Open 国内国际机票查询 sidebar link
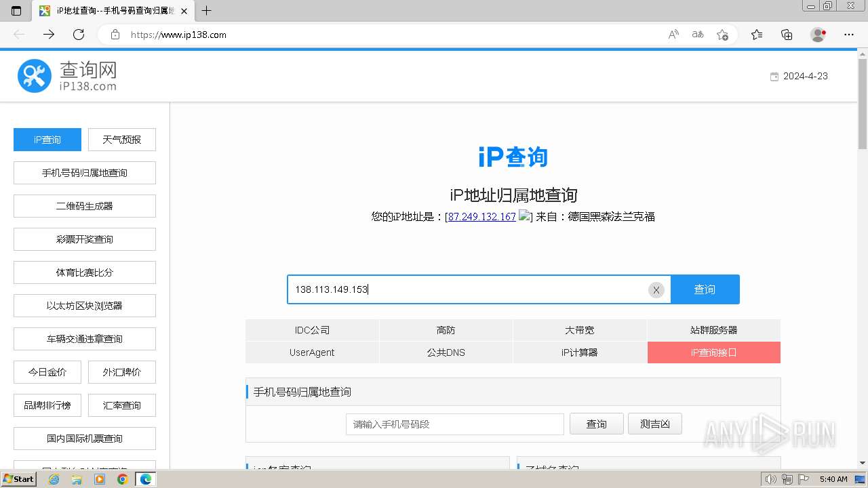The width and height of the screenshot is (868, 488). tap(85, 439)
